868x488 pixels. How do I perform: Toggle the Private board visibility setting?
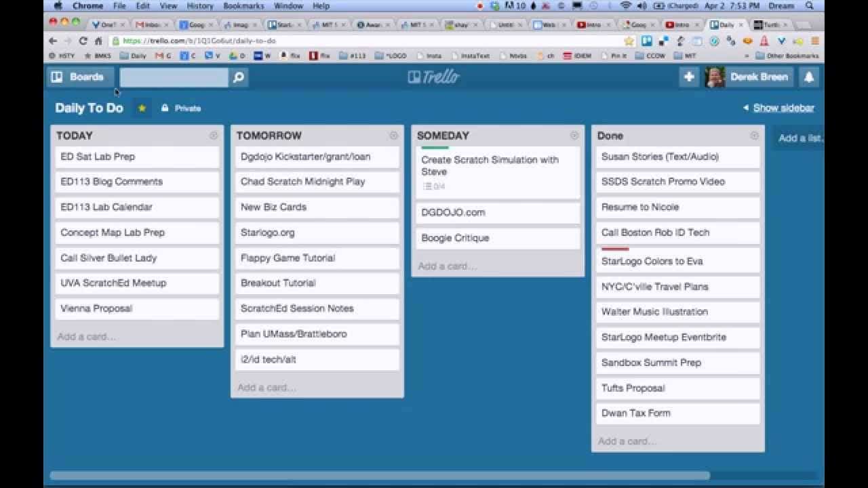click(x=181, y=108)
